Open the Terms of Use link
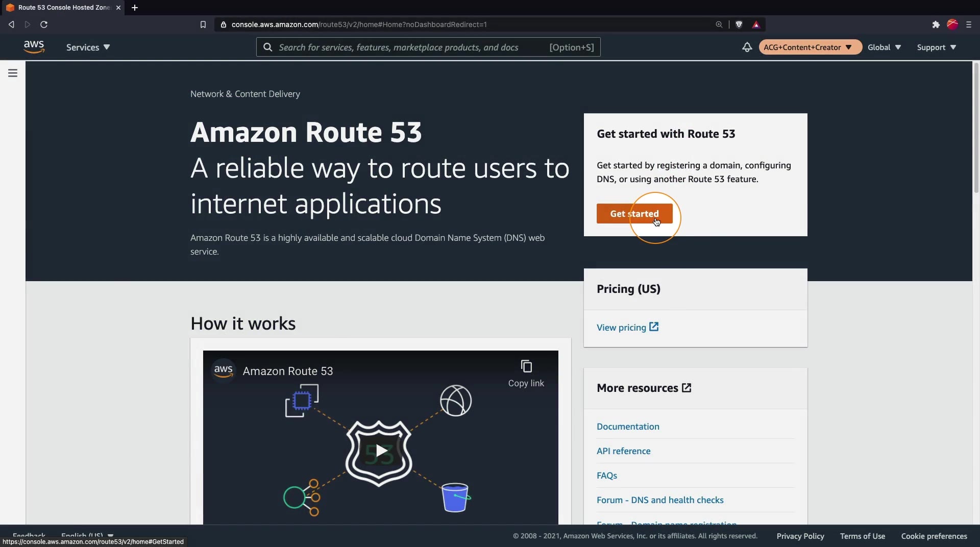This screenshot has width=980, height=547. pos(863,536)
